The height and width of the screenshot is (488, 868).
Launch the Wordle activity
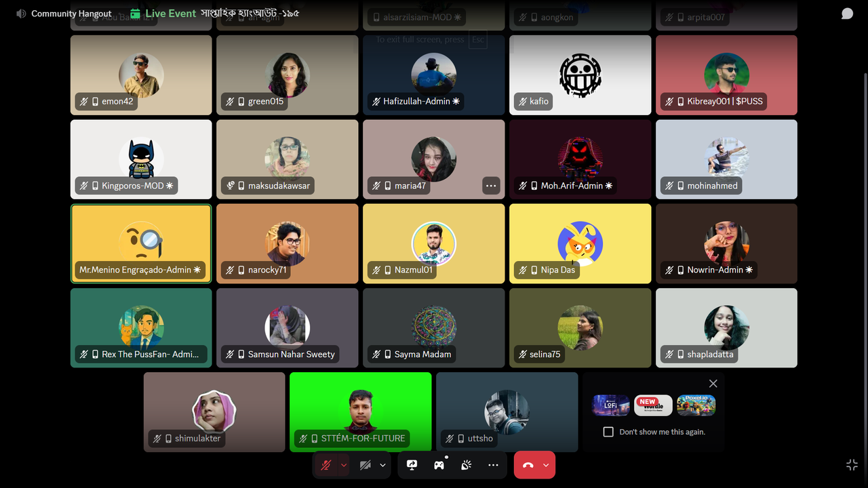[654, 405]
